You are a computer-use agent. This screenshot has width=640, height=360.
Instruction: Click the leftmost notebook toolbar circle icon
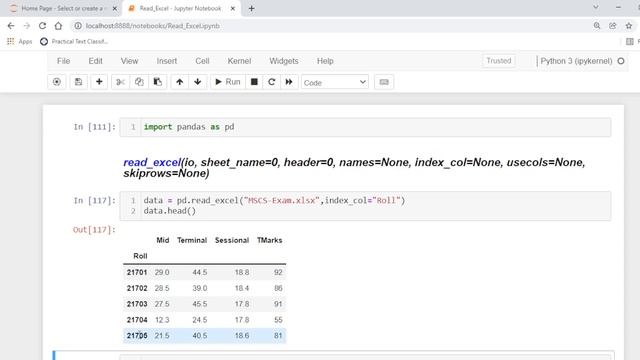coord(57,82)
